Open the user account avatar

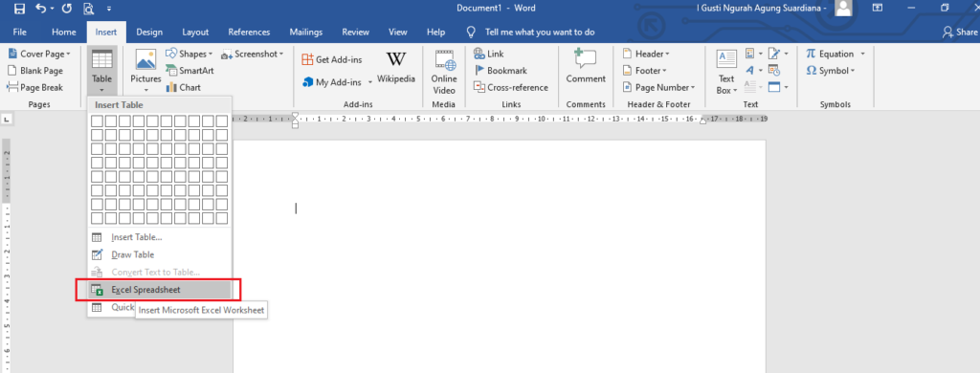click(x=844, y=8)
